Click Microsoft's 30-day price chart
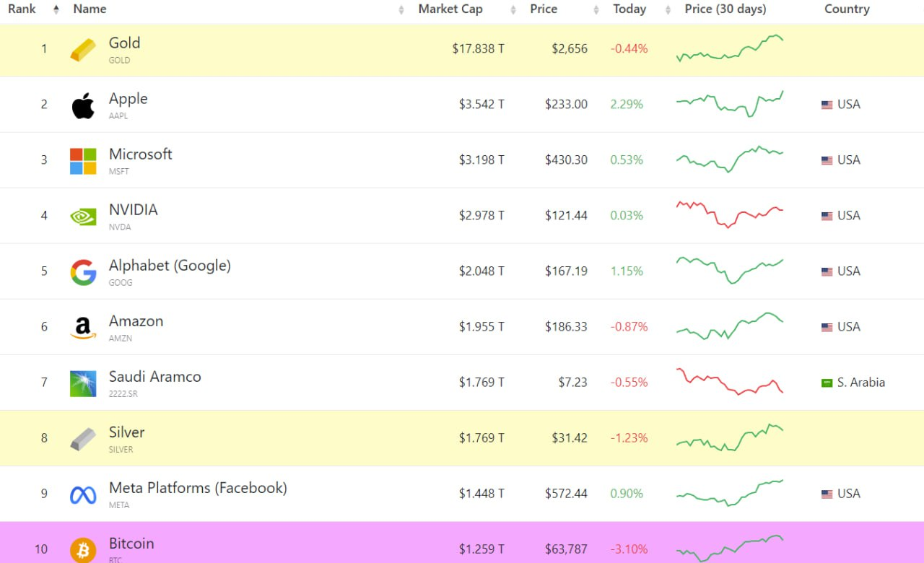Image resolution: width=924 pixels, height=563 pixels. (730, 159)
